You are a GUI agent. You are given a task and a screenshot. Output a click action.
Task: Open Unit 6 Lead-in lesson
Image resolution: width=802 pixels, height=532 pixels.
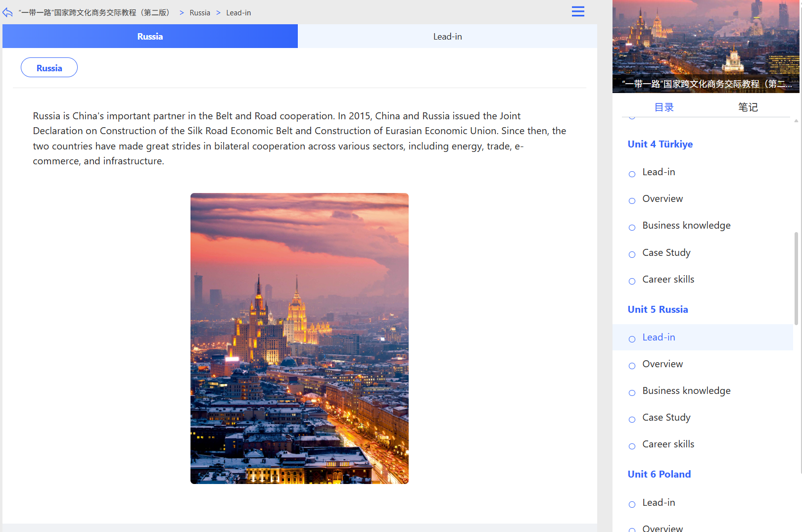coord(659,502)
